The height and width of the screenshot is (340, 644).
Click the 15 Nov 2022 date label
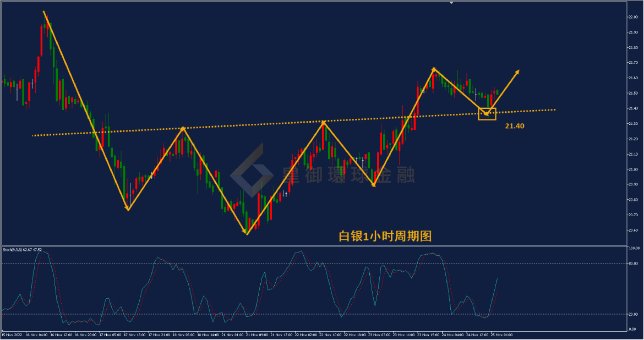[12, 335]
